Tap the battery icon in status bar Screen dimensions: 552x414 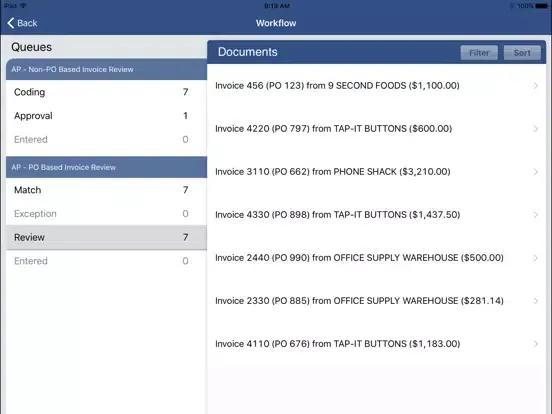541,6
